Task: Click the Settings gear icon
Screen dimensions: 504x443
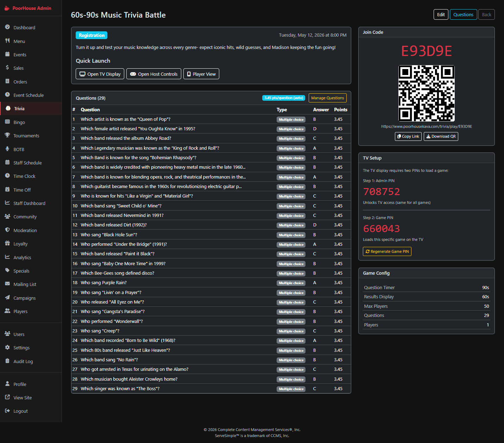Action: pos(7,347)
